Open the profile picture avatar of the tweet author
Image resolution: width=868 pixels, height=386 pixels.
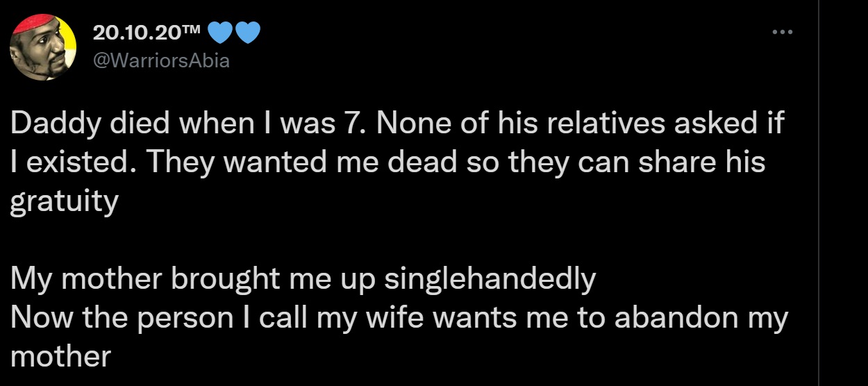point(43,47)
